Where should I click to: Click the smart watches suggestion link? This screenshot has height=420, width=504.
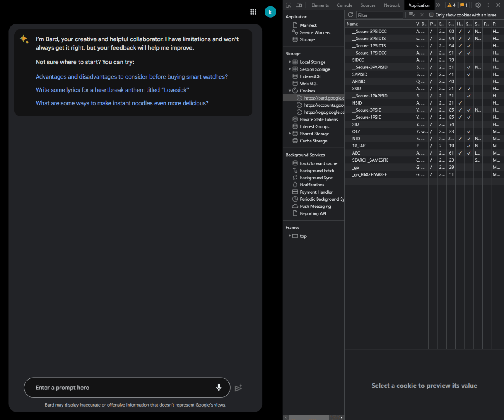[131, 77]
